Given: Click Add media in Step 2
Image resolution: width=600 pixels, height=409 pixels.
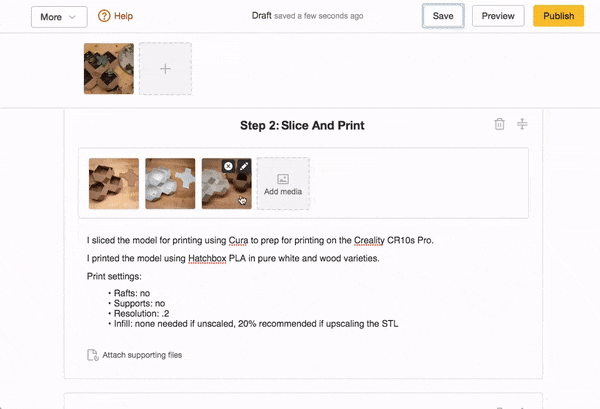Looking at the screenshot, I should (283, 184).
